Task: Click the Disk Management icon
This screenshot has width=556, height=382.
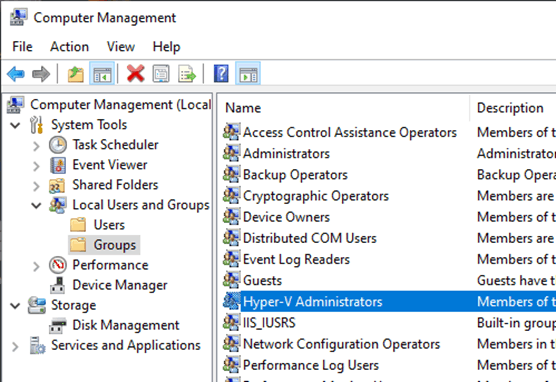Action: pos(58,325)
